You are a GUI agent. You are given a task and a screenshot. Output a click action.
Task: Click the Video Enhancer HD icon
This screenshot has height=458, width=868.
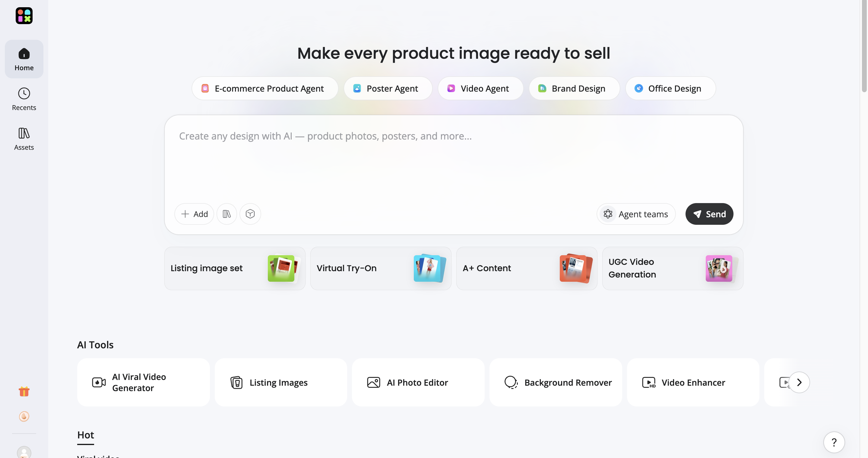click(649, 382)
